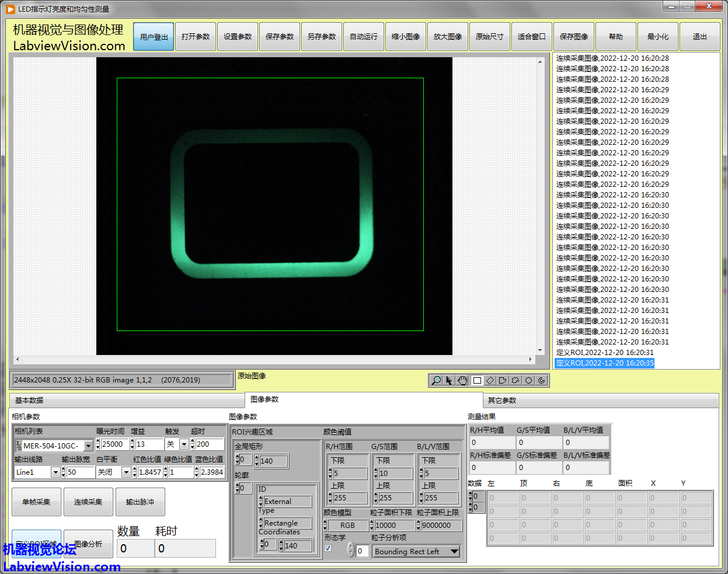Activate the Rectangle ROI tool
728x574 pixels.
(477, 380)
